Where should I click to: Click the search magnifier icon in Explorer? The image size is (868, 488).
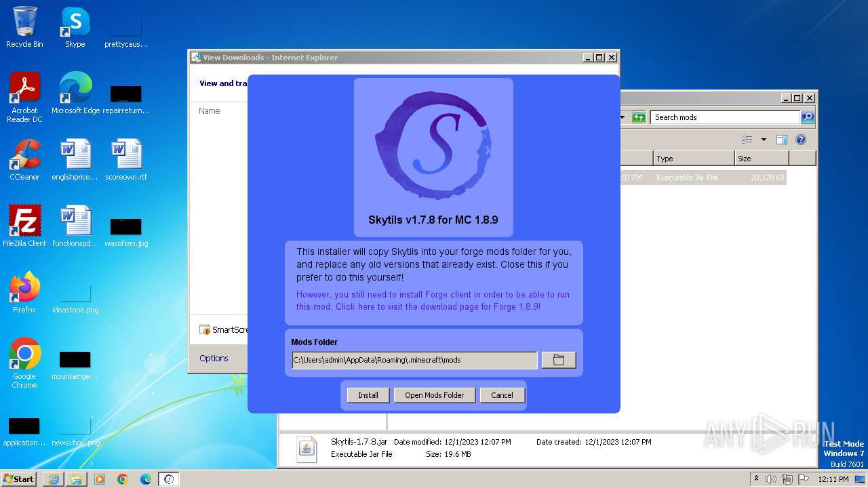[x=807, y=117]
